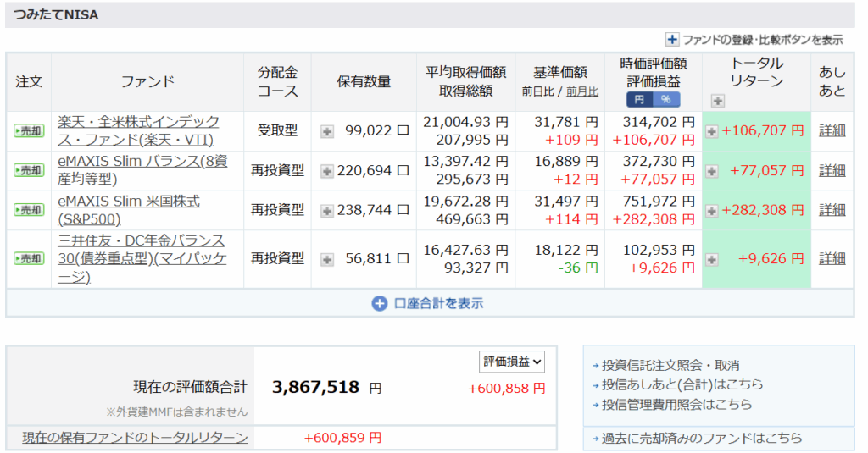
Task: Open 投信あしあと(合計)はこちら link
Action: 682,384
